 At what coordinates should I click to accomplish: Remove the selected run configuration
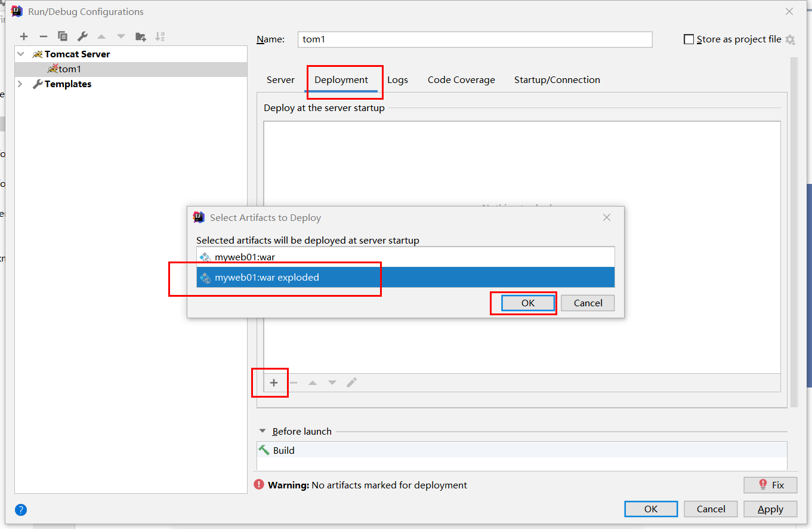[43, 36]
